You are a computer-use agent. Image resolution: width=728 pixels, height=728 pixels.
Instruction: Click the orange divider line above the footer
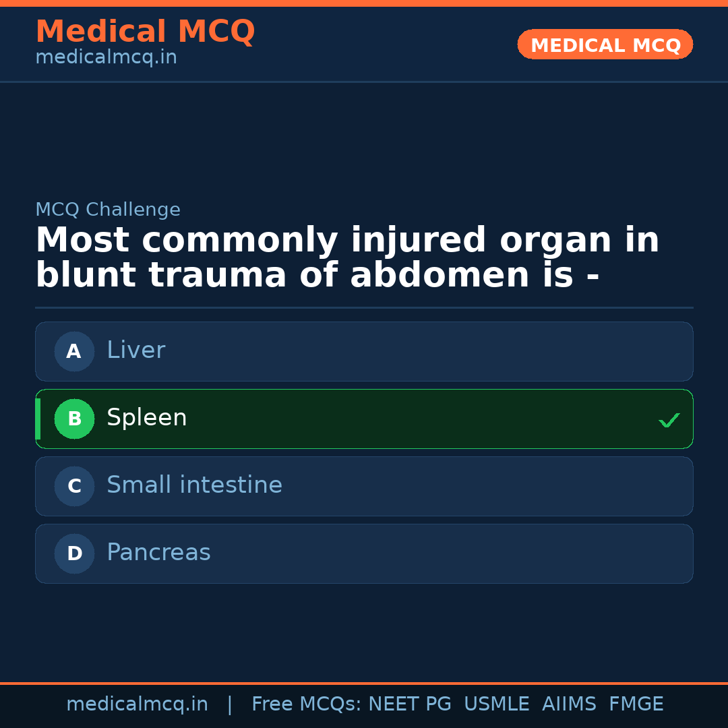(364, 682)
